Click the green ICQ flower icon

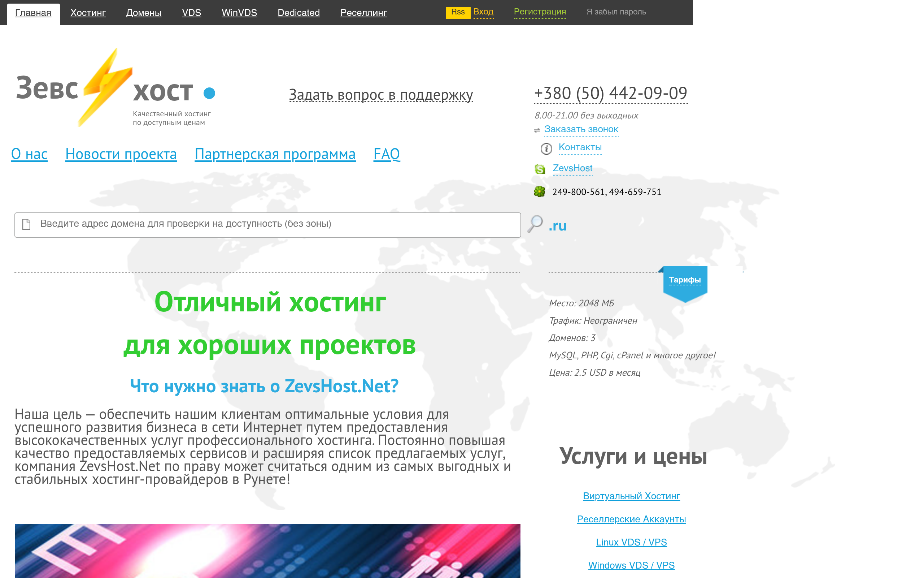540,191
